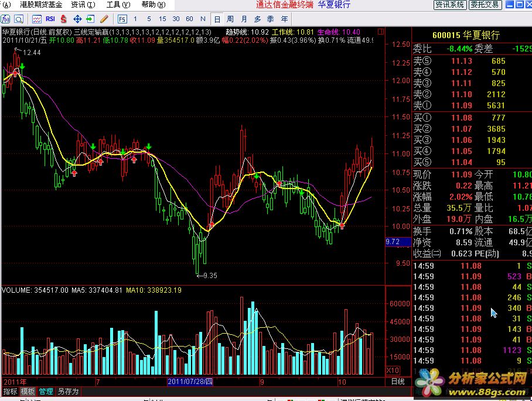Open the indicator chart line icon

[37, 19]
